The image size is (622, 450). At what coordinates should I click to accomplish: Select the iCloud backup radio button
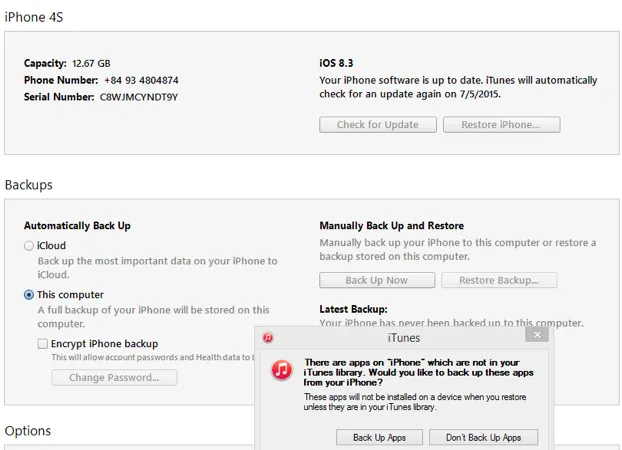(x=29, y=245)
